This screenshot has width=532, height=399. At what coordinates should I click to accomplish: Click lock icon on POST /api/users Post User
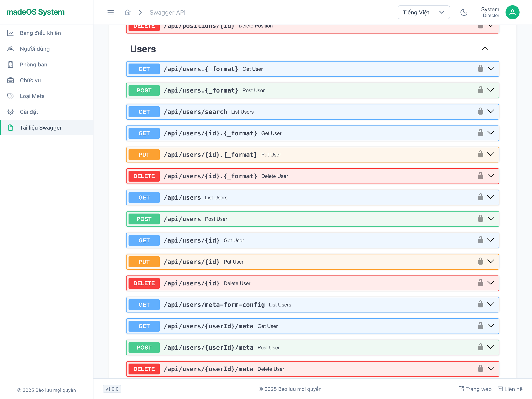tap(480, 218)
